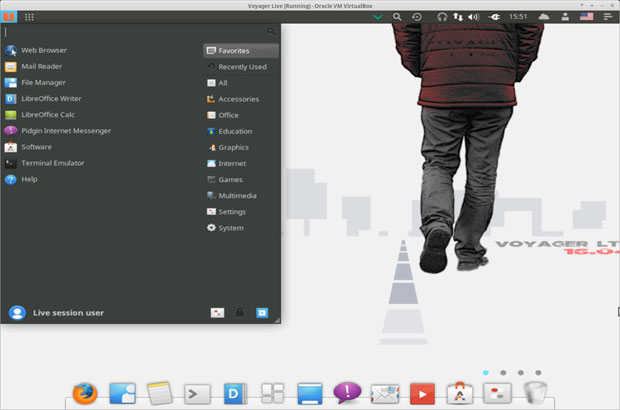620x410 pixels.
Task: Switch to second workspace dot
Action: point(503,372)
